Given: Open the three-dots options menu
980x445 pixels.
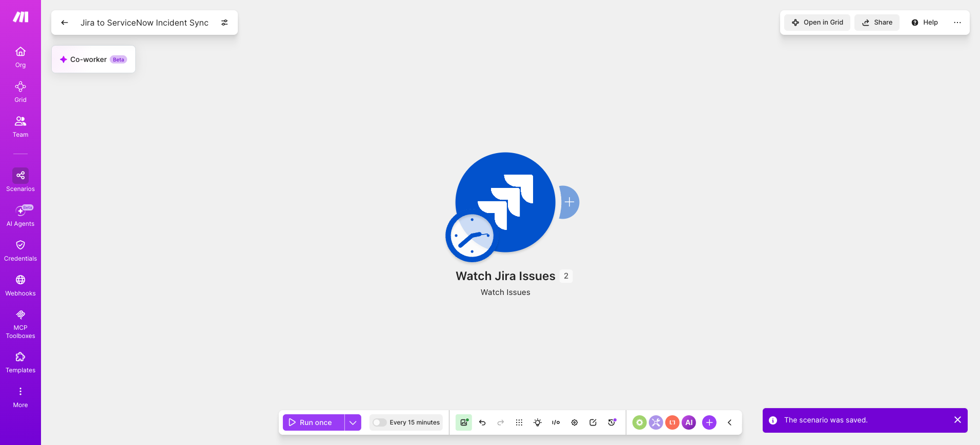Looking at the screenshot, I should point(957,23).
